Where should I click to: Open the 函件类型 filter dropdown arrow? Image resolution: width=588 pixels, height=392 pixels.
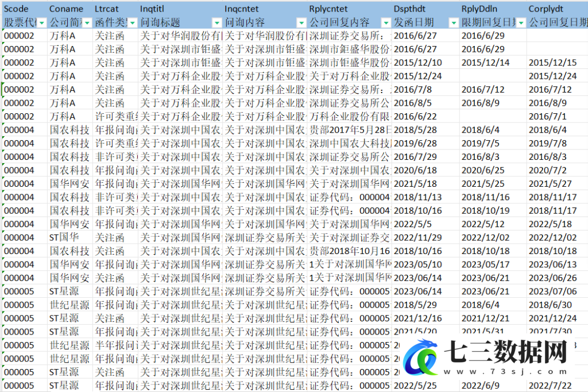tap(133, 23)
